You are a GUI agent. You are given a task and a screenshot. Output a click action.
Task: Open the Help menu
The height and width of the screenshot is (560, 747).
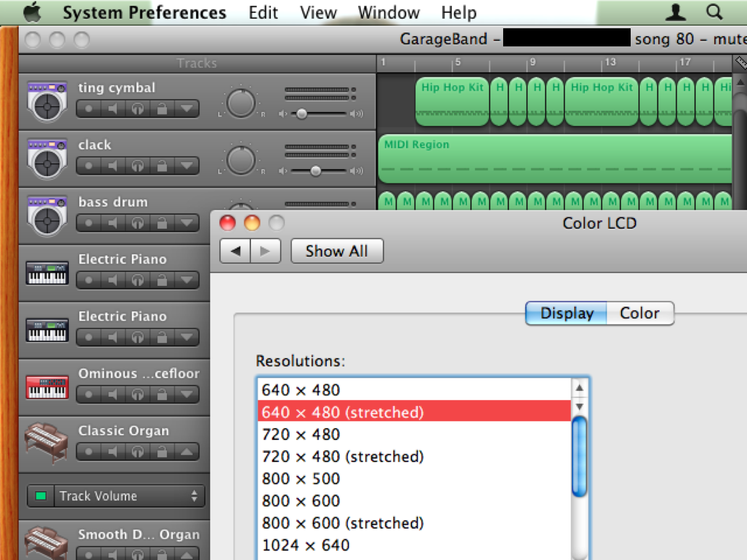[458, 12]
